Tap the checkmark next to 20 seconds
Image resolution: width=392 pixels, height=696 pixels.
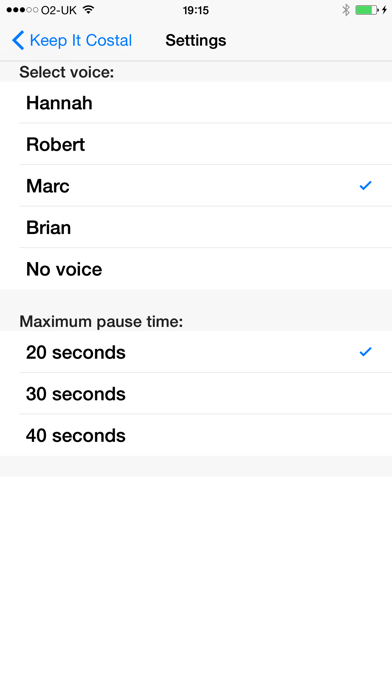point(365,352)
